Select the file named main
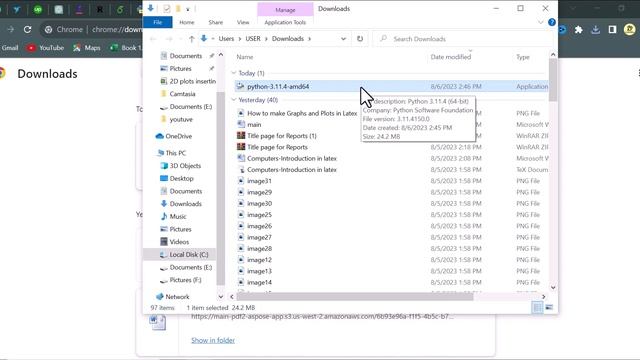Viewport: 640px width, 360px height. tap(254, 124)
